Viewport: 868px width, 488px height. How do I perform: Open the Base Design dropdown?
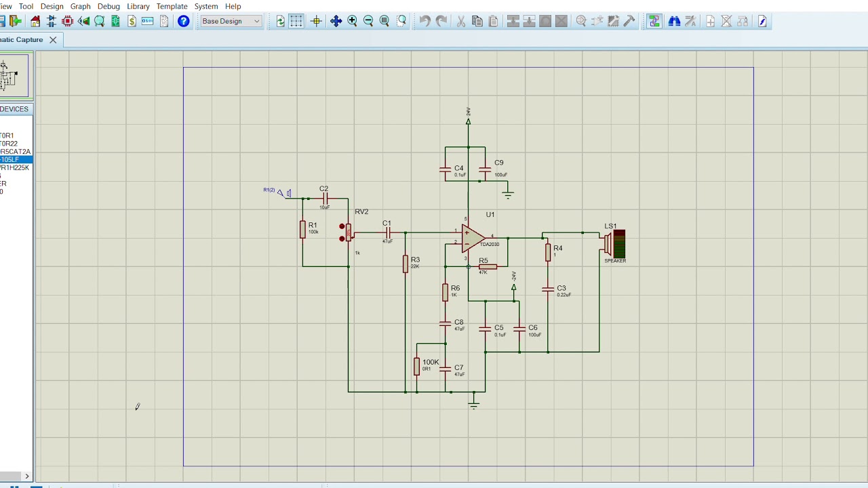231,21
